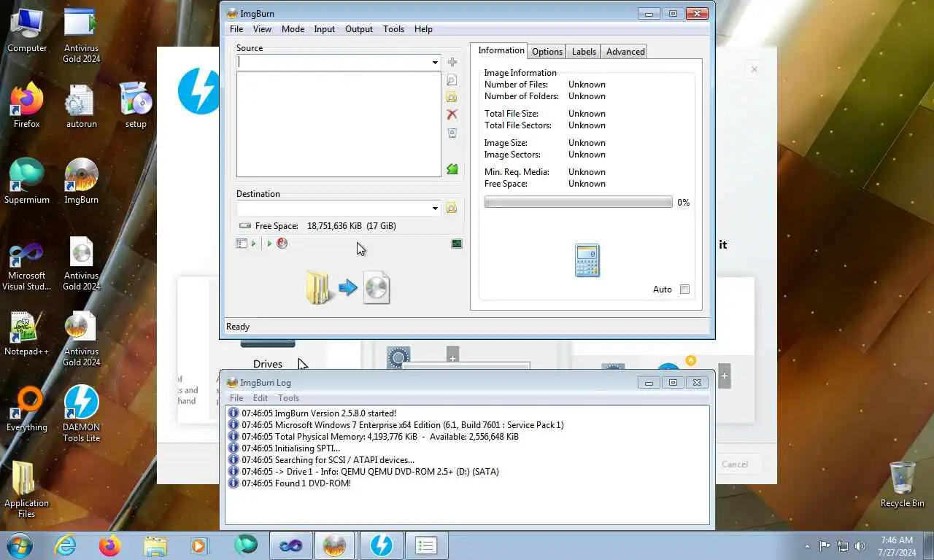Open the autorun file on desktop
Image resolution: width=934 pixels, height=560 pixels.
point(81,106)
